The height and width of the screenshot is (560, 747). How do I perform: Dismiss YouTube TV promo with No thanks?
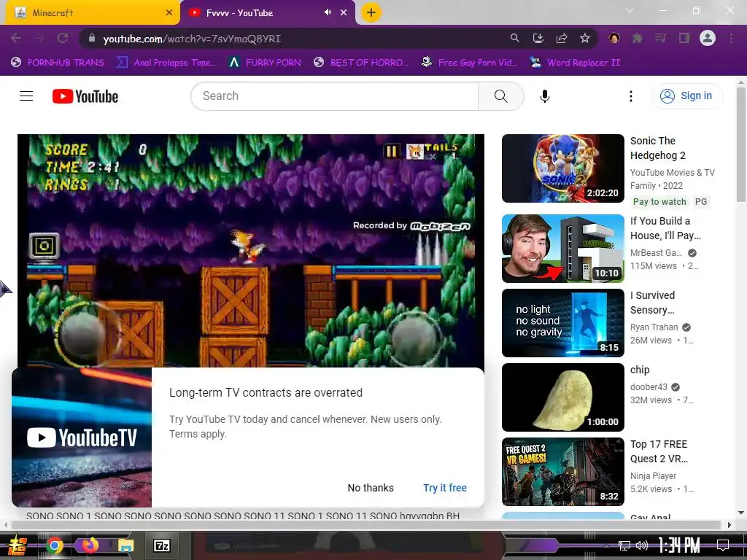(x=371, y=488)
